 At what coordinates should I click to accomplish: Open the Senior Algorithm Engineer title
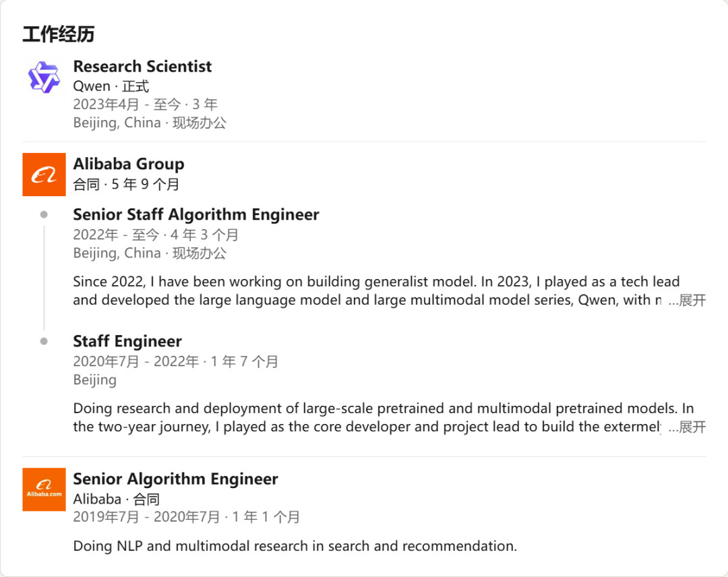coord(175,479)
